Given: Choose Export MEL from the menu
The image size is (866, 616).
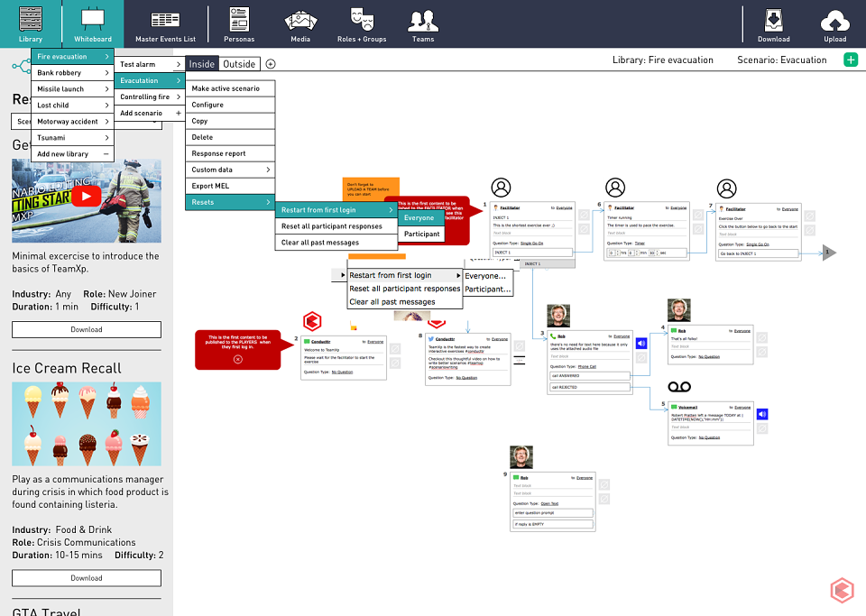Looking at the screenshot, I should click(x=230, y=186).
